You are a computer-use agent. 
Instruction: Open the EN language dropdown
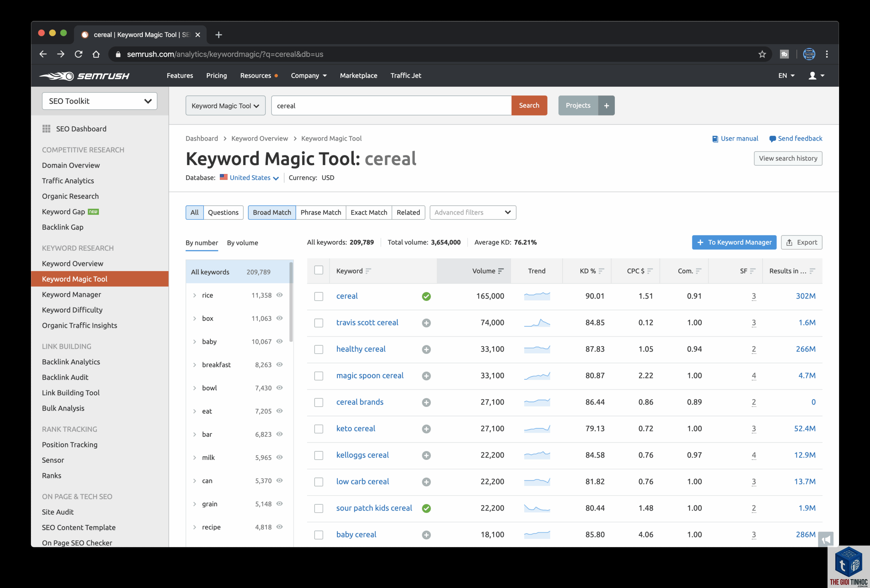(x=786, y=76)
